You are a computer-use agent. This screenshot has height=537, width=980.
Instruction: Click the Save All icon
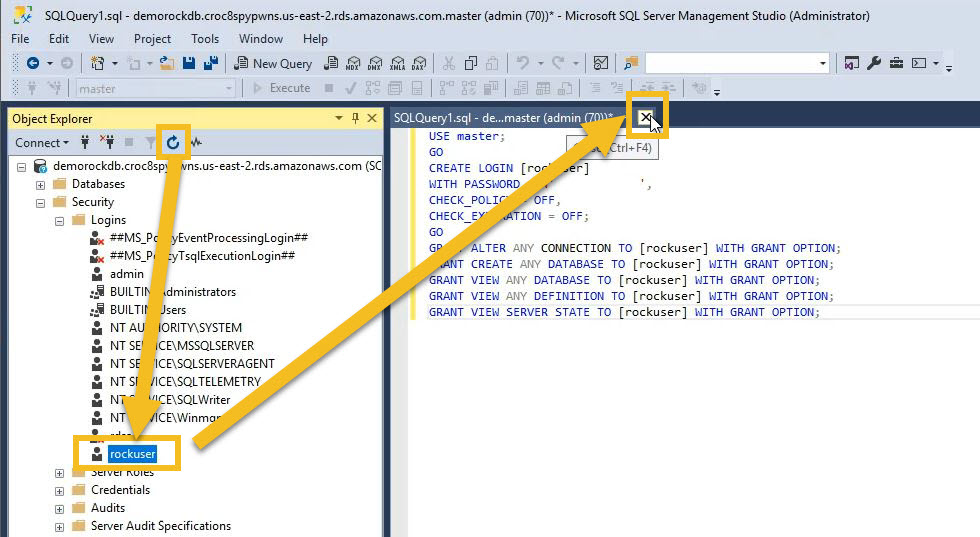pyautogui.click(x=211, y=63)
